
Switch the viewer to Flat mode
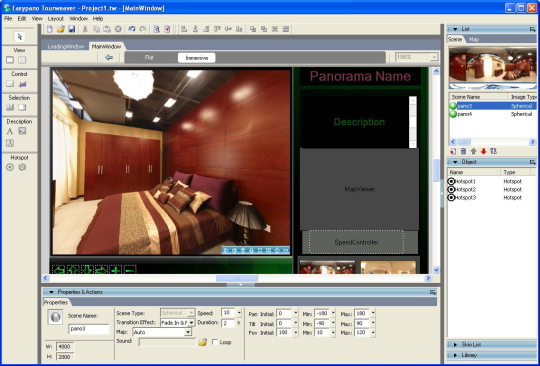coord(149,57)
